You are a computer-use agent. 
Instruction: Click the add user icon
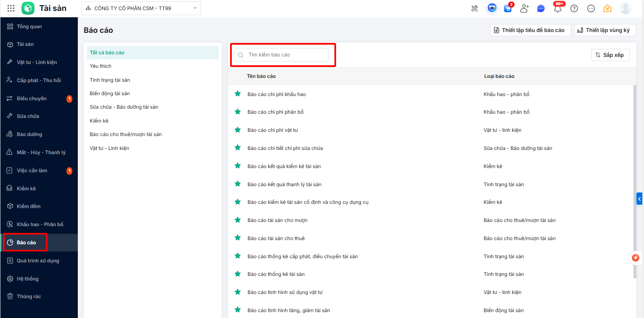point(524,8)
